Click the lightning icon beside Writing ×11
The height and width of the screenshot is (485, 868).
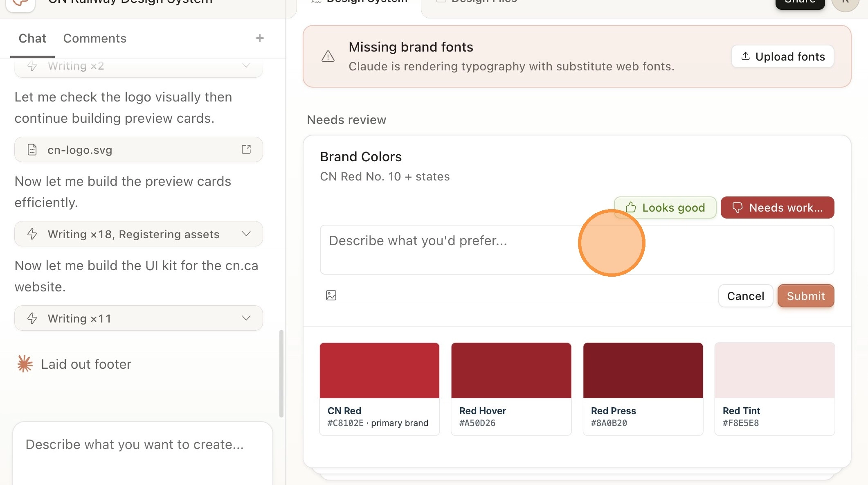[32, 318]
